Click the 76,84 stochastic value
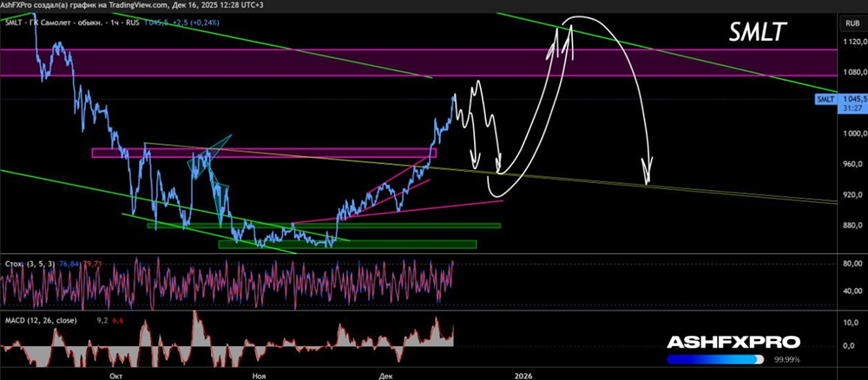 click(69, 265)
